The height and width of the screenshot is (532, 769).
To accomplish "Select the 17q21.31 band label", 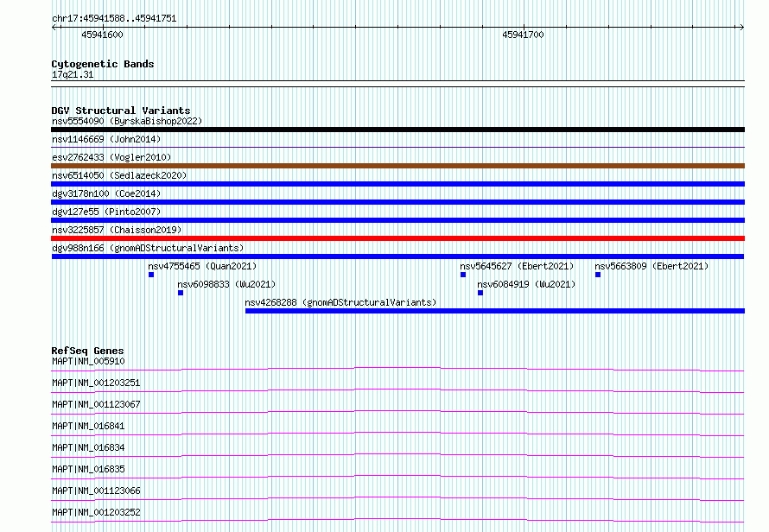I will pos(73,74).
